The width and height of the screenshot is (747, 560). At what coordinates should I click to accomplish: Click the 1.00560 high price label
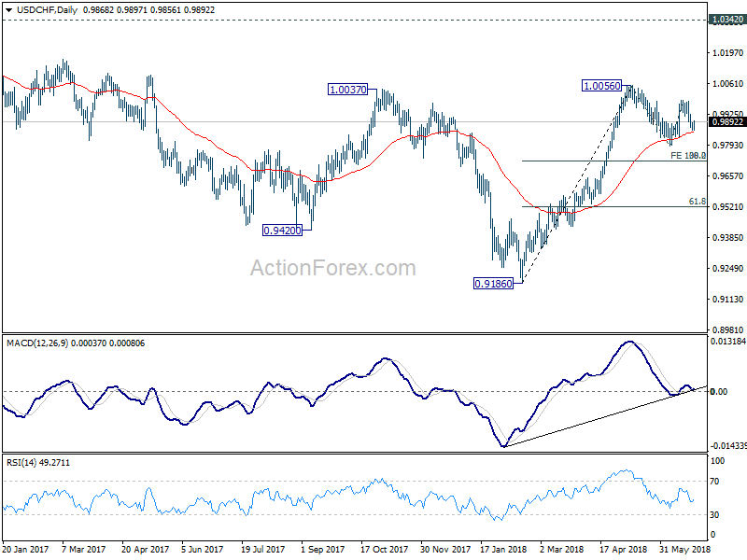click(x=602, y=86)
